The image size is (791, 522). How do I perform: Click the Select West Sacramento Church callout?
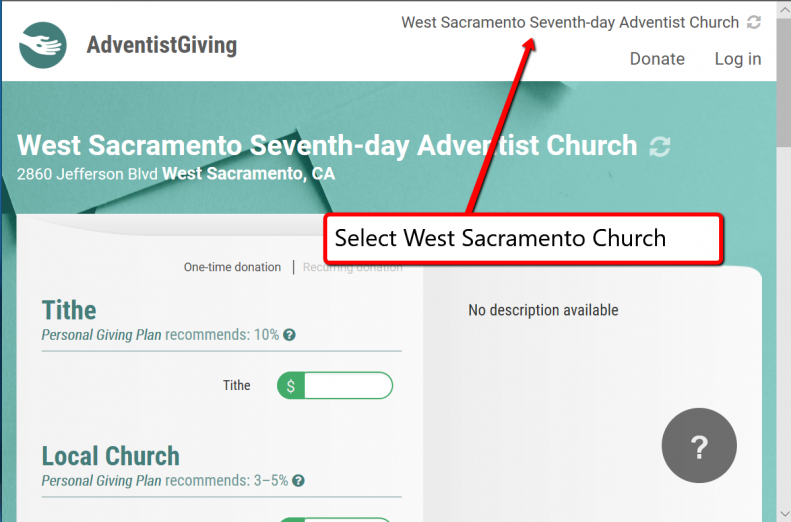click(x=522, y=239)
